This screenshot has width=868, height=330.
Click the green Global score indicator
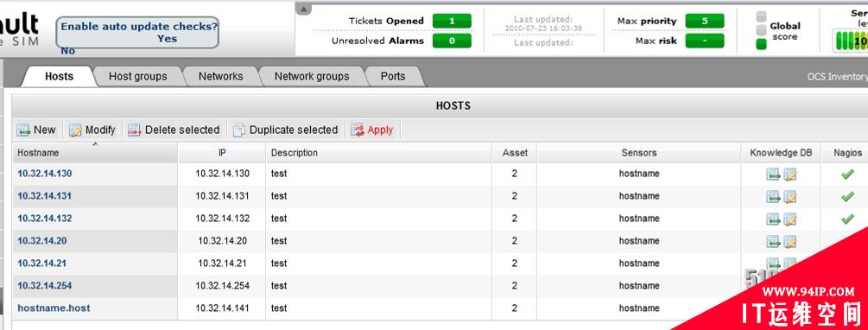[761, 44]
